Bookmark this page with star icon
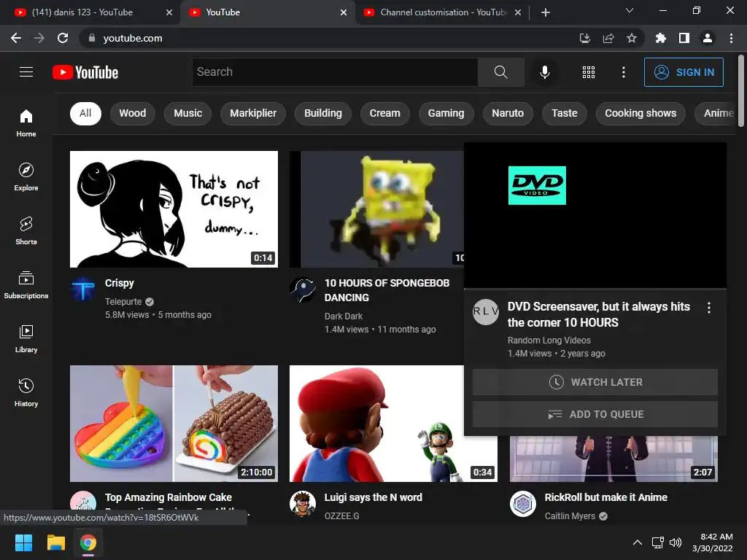Viewport: 747px width, 560px height. pyautogui.click(x=632, y=38)
